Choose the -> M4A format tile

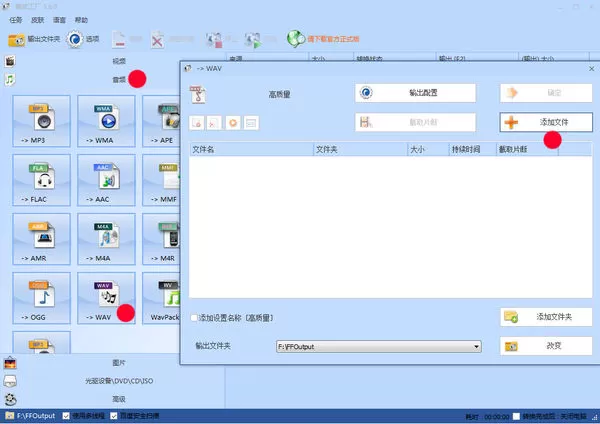[x=106, y=239]
